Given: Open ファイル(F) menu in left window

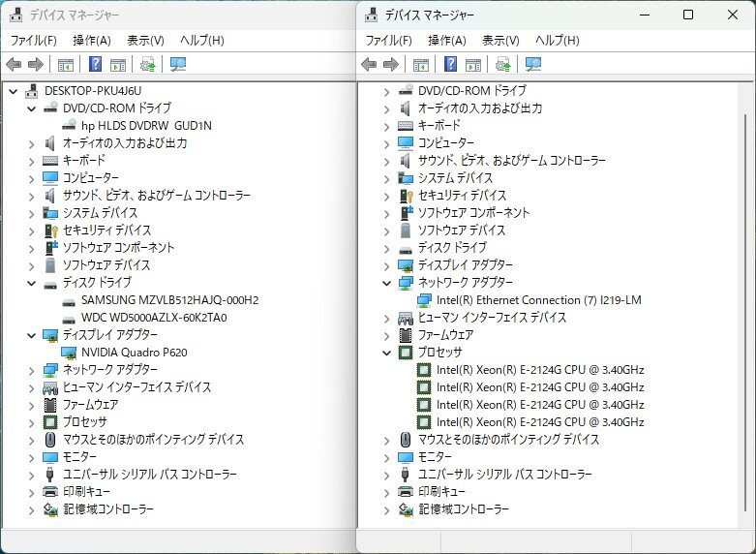Looking at the screenshot, I should [34, 41].
